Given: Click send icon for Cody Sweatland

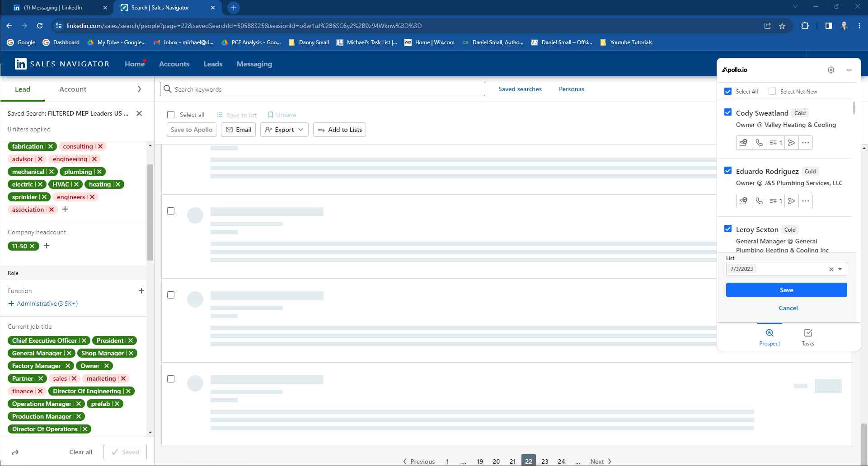Looking at the screenshot, I should click(791, 143).
